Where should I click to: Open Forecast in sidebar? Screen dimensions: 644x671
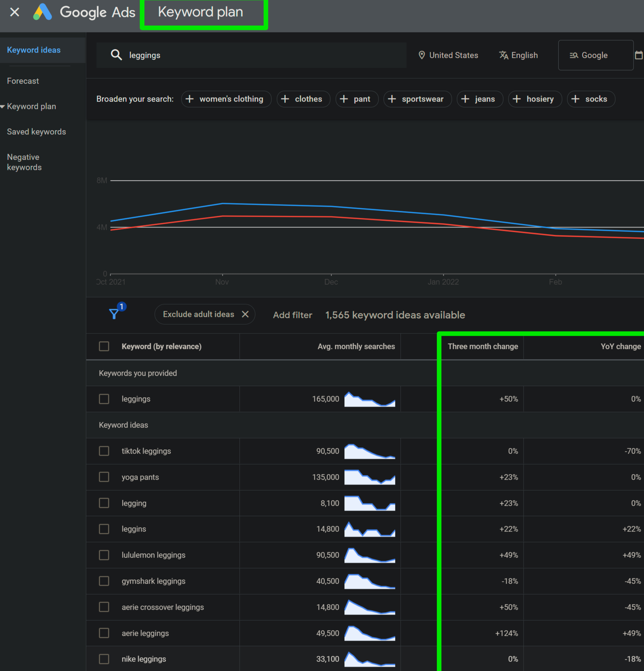coord(23,81)
